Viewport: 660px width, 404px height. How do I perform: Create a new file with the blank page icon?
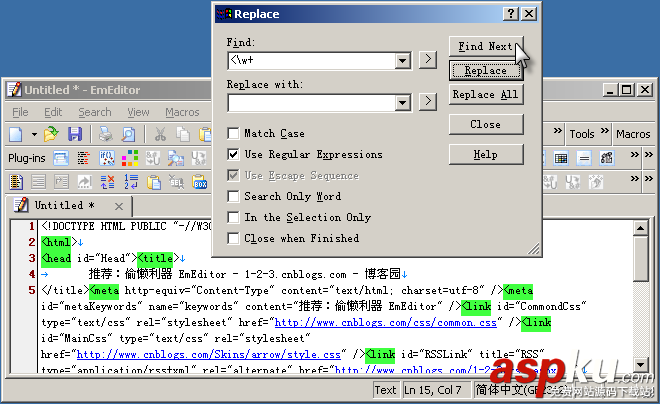pyautogui.click(x=16, y=135)
